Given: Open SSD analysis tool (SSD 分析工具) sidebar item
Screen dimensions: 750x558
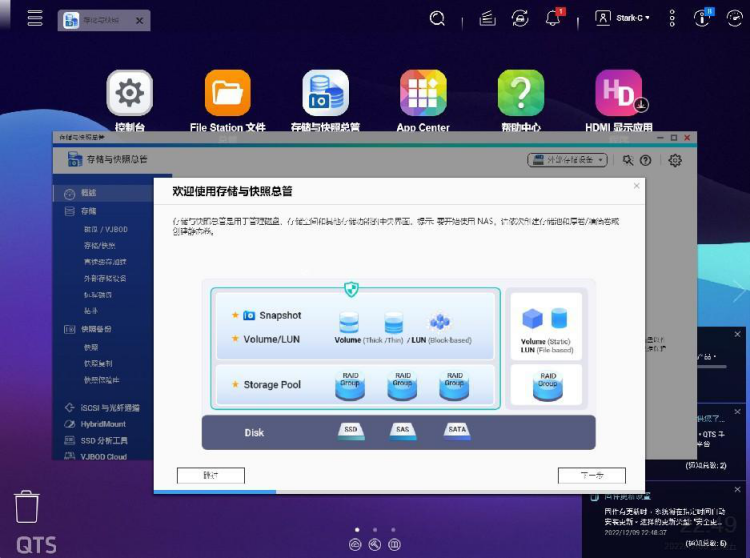Looking at the screenshot, I should 96,440.
